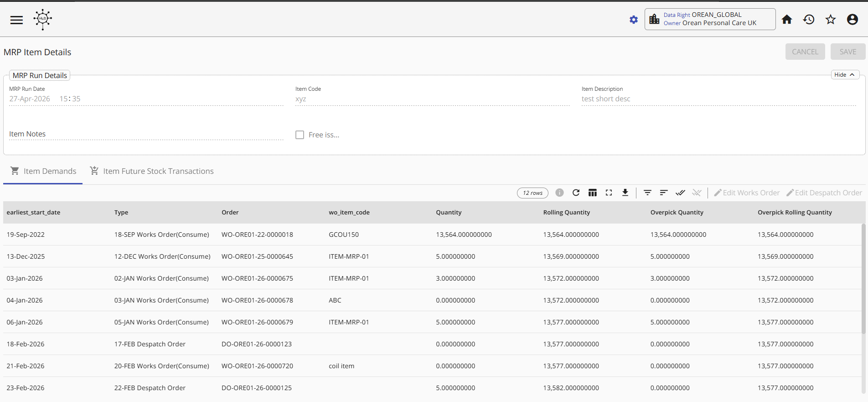Click the 12 rows counter pill

pos(532,193)
